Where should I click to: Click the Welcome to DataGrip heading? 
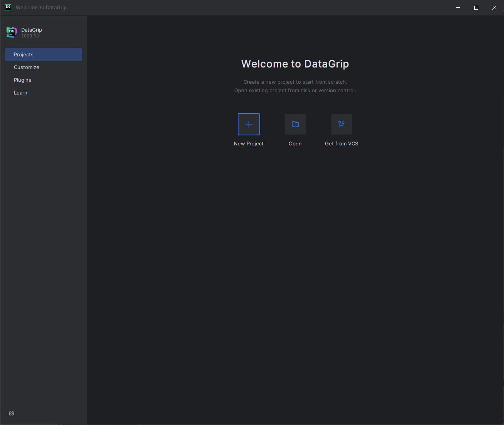295,64
